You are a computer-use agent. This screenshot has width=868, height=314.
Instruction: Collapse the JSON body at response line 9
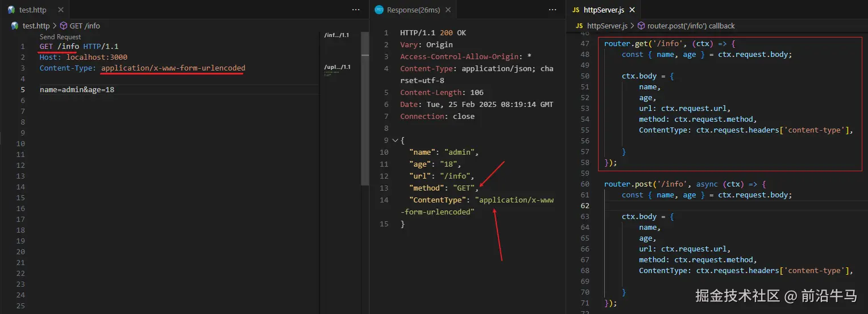[x=395, y=140]
